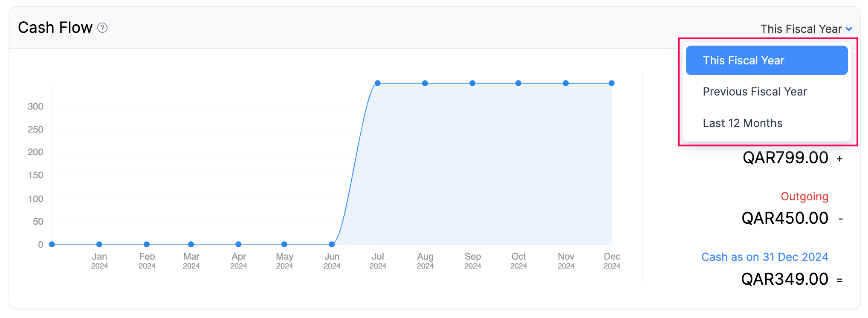Select highlighted This Fiscal Year menu option
Viewport: 868px width, 318px height.
coord(766,61)
